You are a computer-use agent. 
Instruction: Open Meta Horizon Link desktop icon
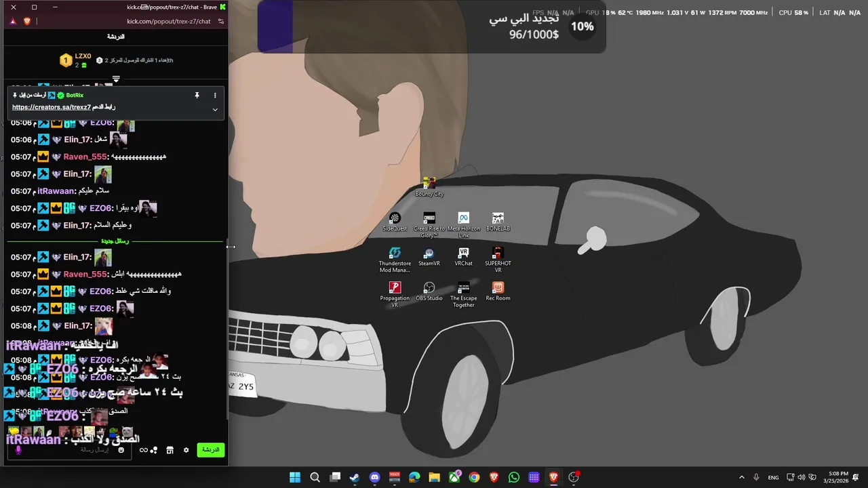point(464,224)
